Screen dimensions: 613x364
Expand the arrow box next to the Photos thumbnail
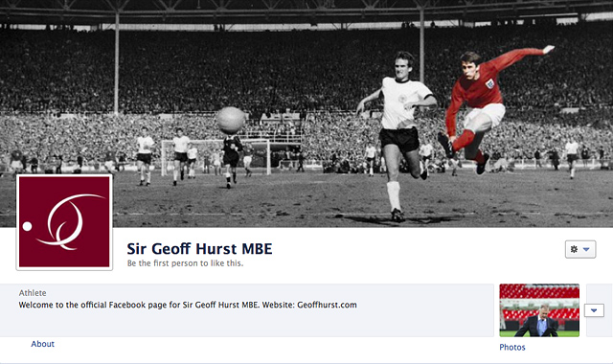pyautogui.click(x=594, y=310)
